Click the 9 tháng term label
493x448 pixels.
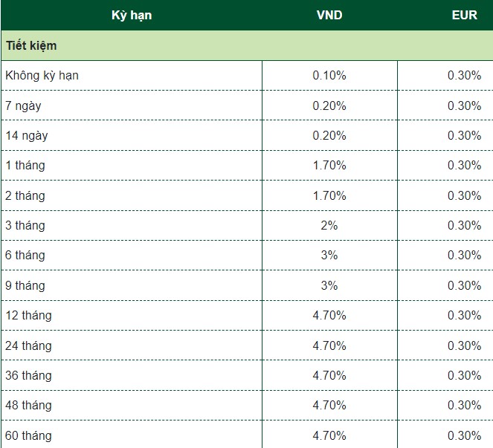[25, 285]
